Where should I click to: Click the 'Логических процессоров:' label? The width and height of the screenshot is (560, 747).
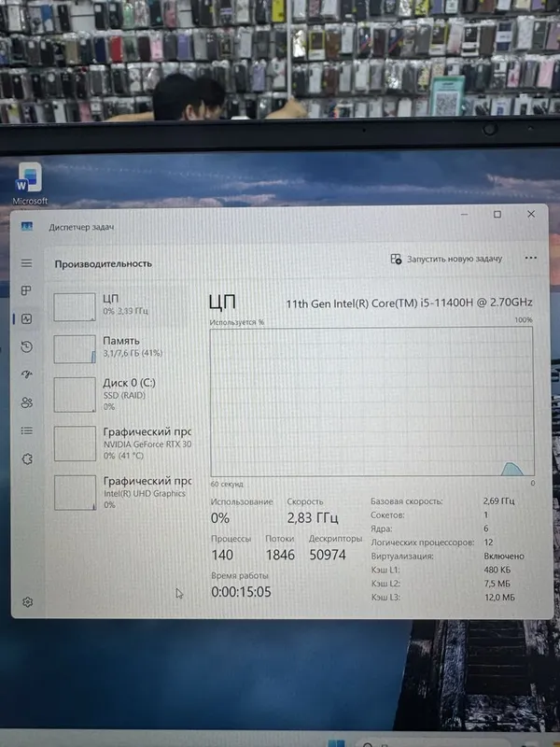(423, 543)
